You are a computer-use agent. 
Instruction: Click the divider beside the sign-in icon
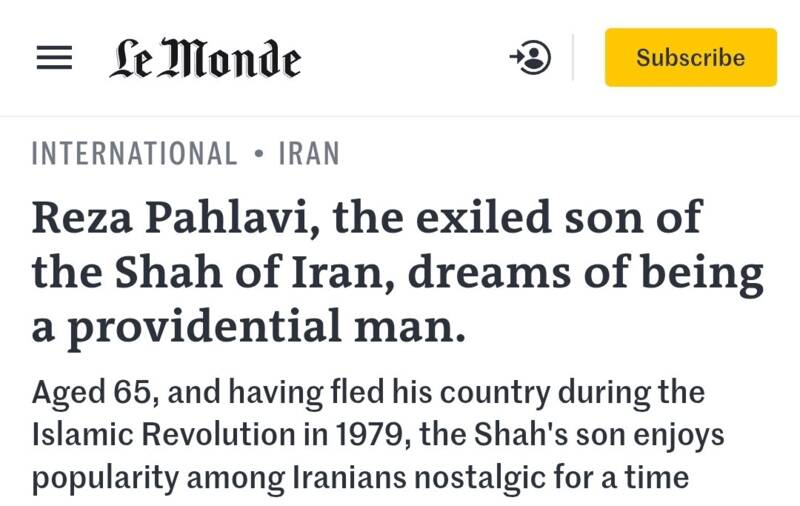(x=573, y=58)
